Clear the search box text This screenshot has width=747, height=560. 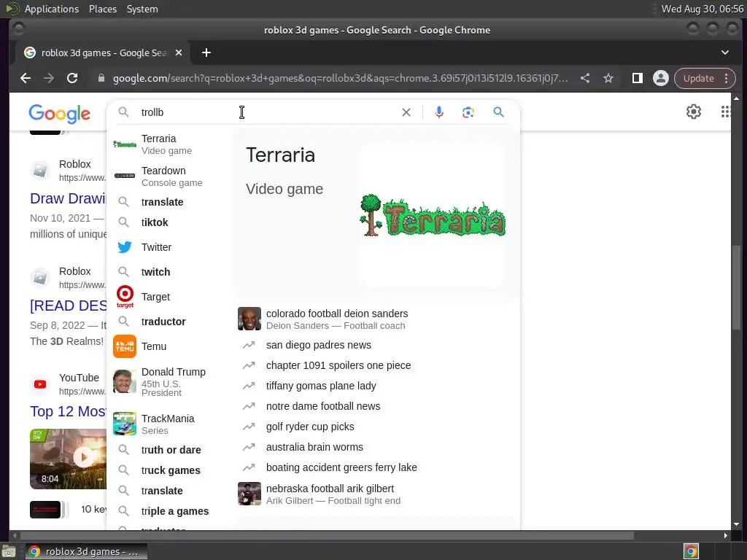tap(406, 112)
